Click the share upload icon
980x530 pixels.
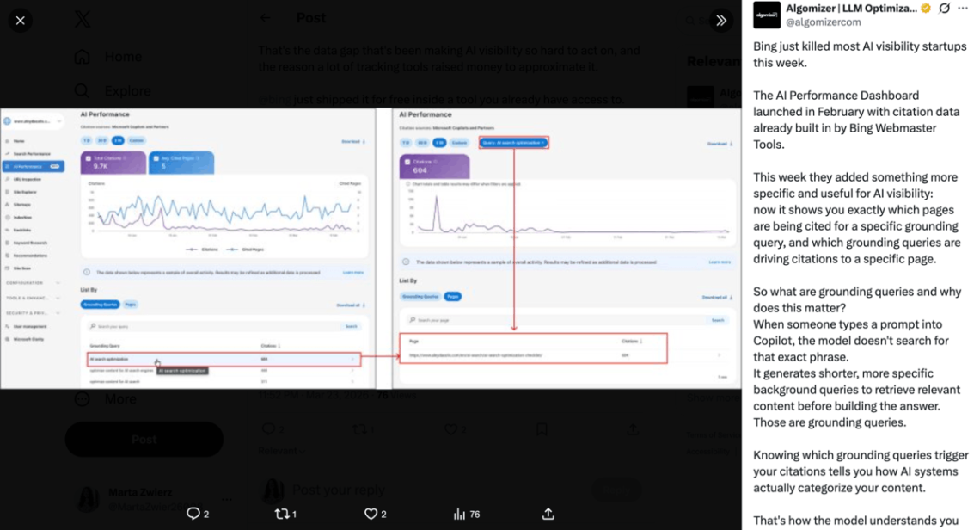(x=548, y=514)
